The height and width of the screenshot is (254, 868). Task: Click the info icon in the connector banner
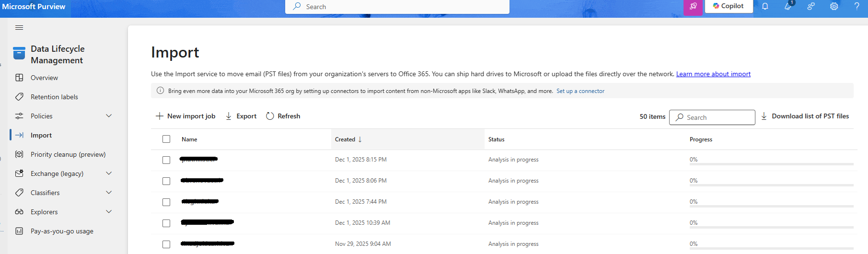tap(160, 91)
